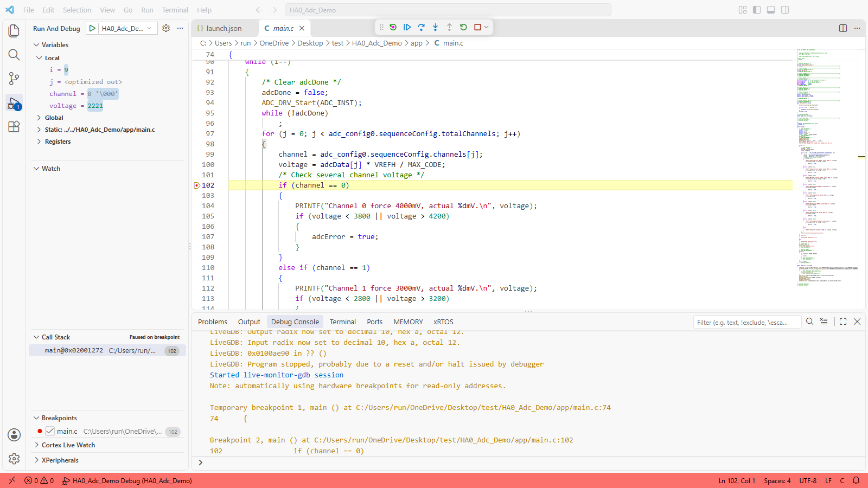Click the Reset device icon in debug toolbar
The height and width of the screenshot is (488, 868).
(x=393, y=27)
